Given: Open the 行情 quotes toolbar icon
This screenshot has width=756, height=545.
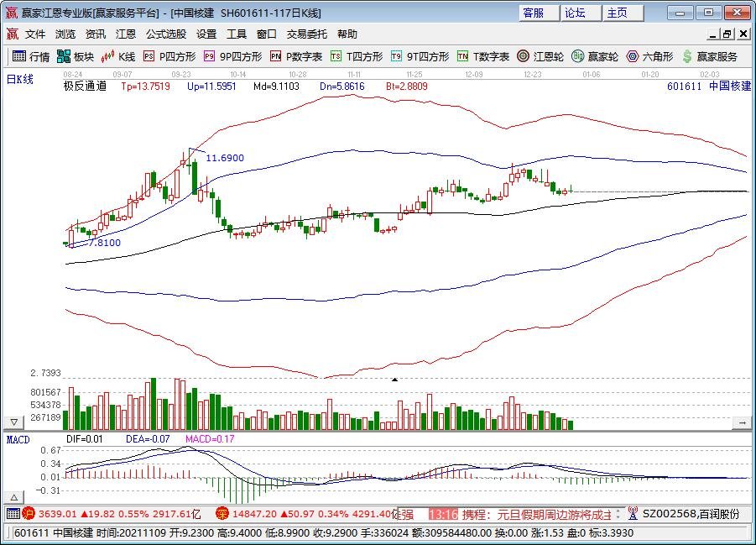Looking at the screenshot, I should pyautogui.click(x=31, y=56).
